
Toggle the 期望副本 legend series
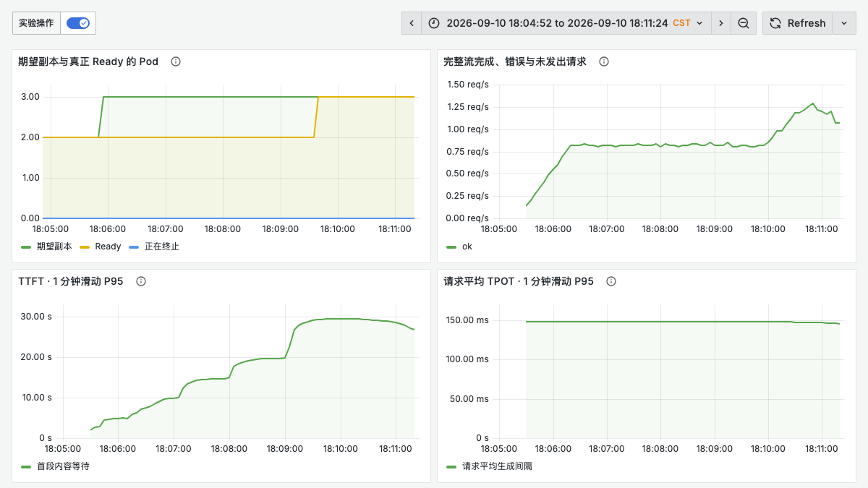coord(54,247)
